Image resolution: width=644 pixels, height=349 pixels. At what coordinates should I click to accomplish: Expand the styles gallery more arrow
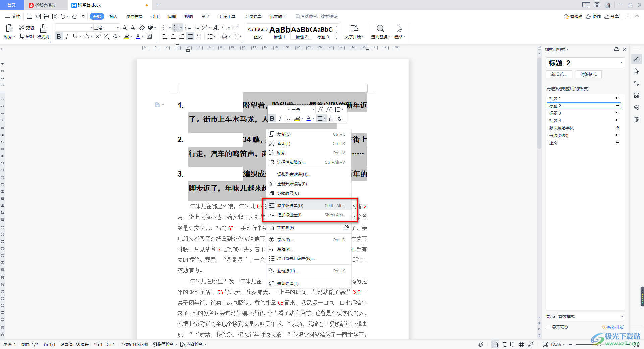[337, 37]
